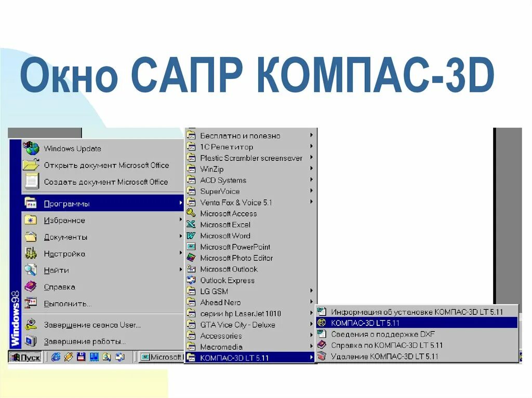The image size is (532, 398).
Task: Open Справка from Start menu
Action: (102, 287)
